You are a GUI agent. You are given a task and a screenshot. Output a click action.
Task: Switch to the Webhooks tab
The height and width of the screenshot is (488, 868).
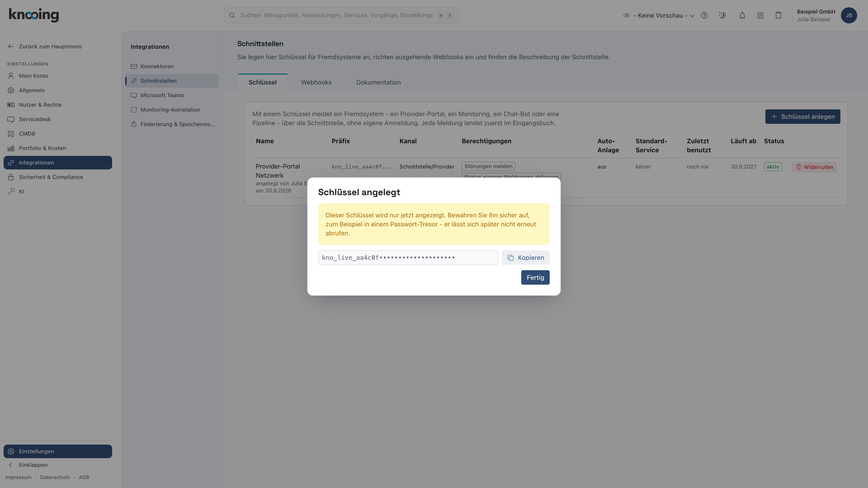tap(316, 82)
